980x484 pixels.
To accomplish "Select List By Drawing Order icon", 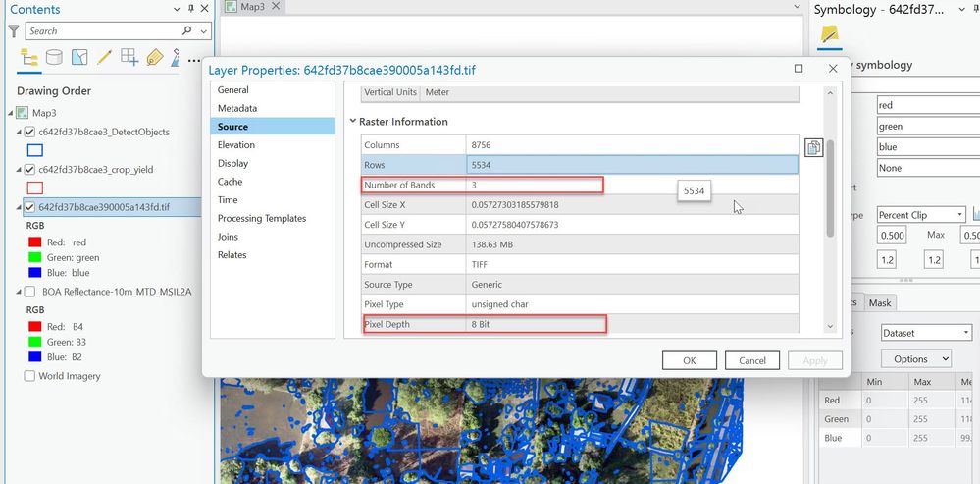I will [x=29, y=58].
